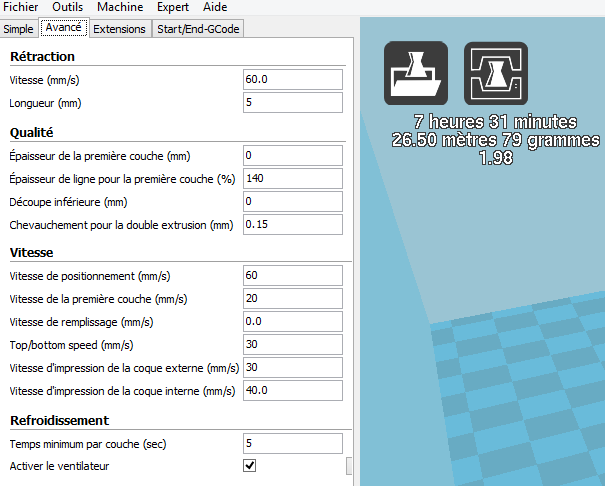
Task: Click the Épaisseur de la première couche field
Action: point(293,155)
